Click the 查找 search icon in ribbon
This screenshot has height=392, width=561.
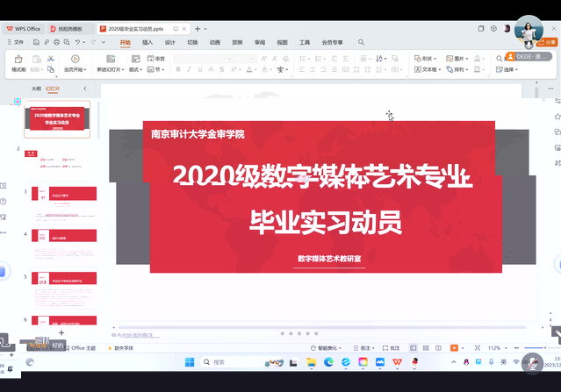[x=499, y=59]
